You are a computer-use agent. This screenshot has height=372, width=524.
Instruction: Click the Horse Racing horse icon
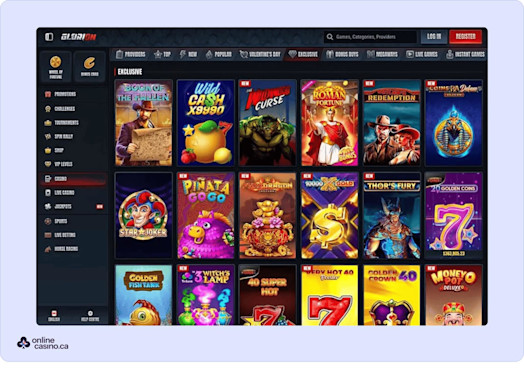[x=48, y=249]
